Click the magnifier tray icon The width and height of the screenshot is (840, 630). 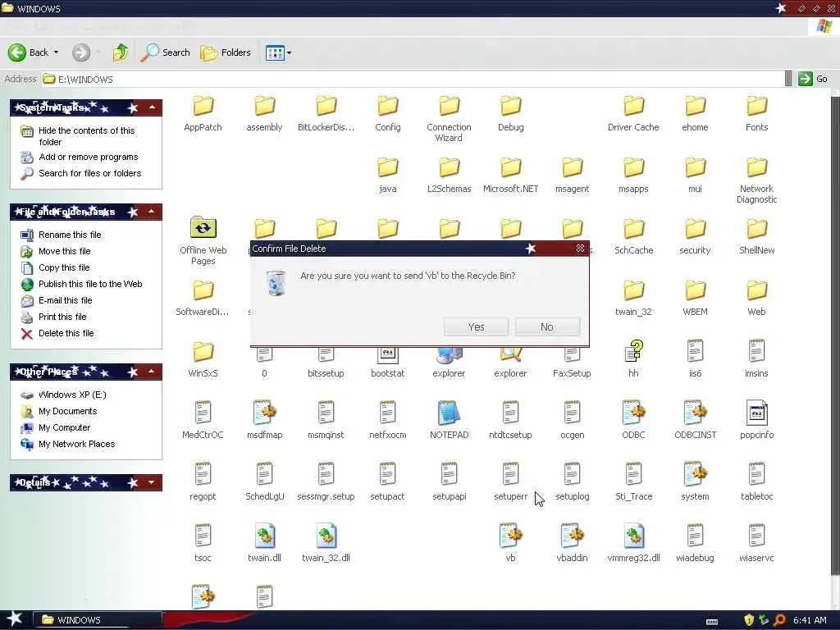pos(779,620)
